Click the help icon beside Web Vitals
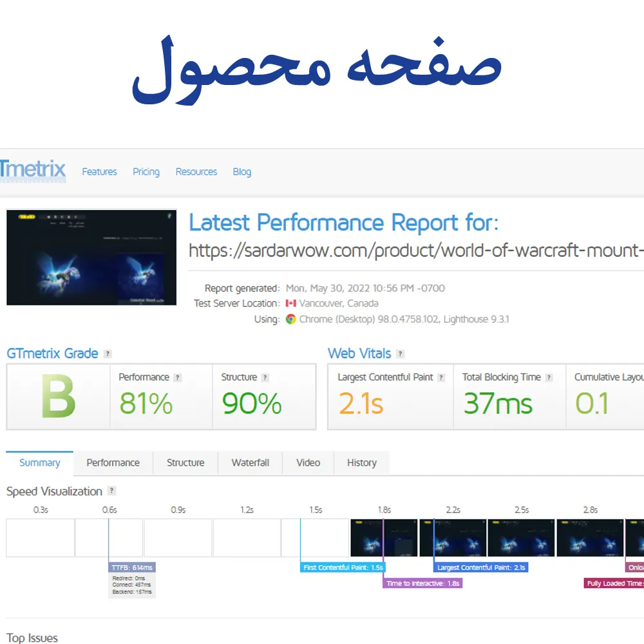The width and height of the screenshot is (644, 644). point(401,354)
